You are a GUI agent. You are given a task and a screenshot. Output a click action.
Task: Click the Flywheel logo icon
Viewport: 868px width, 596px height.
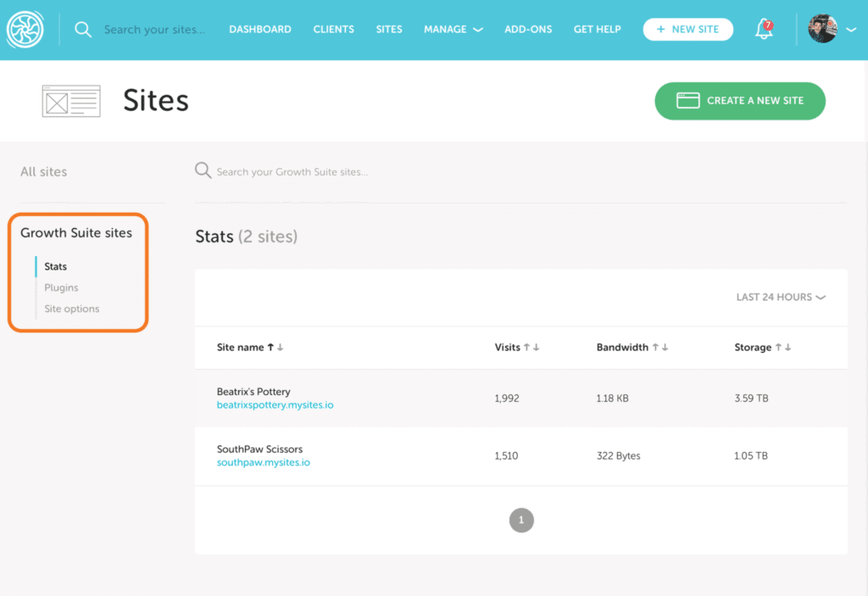pyautogui.click(x=25, y=28)
